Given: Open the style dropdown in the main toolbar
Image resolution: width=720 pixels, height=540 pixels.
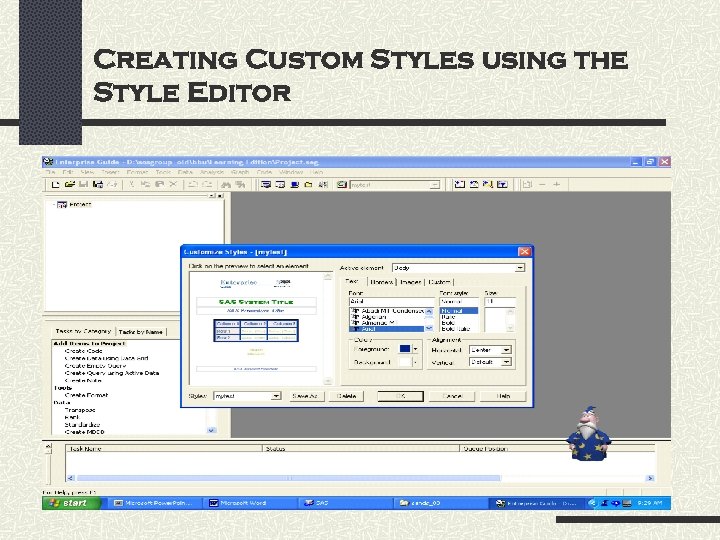Looking at the screenshot, I should 434,185.
